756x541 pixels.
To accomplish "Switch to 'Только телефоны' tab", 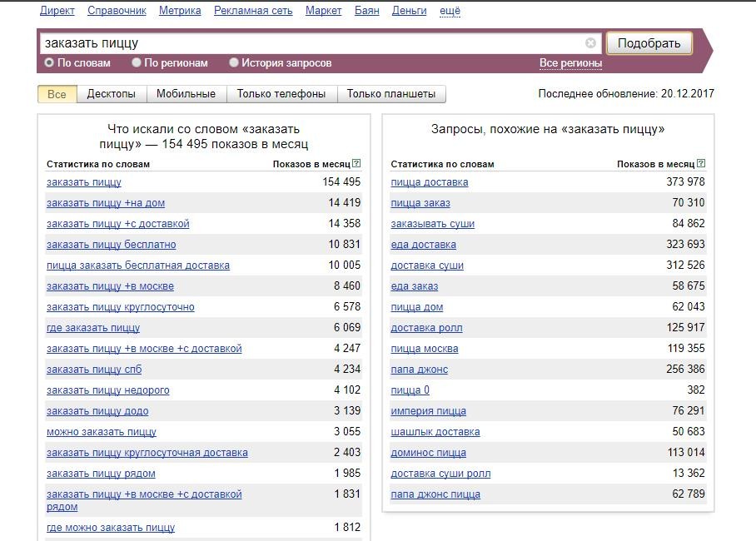I will tap(281, 94).
